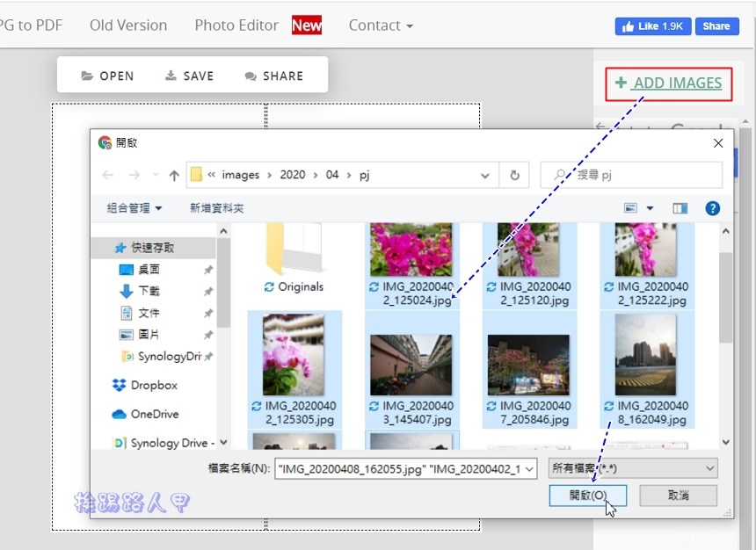Open the JPG to PDF menu item

tap(32, 25)
